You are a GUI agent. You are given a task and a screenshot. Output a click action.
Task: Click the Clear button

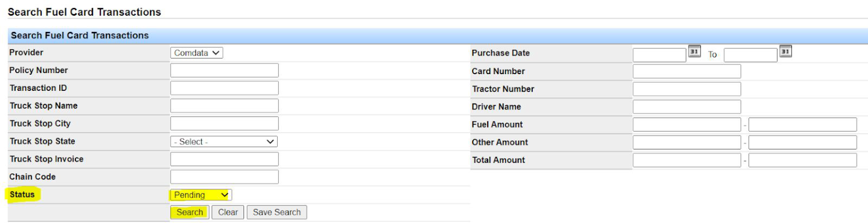coord(228,213)
